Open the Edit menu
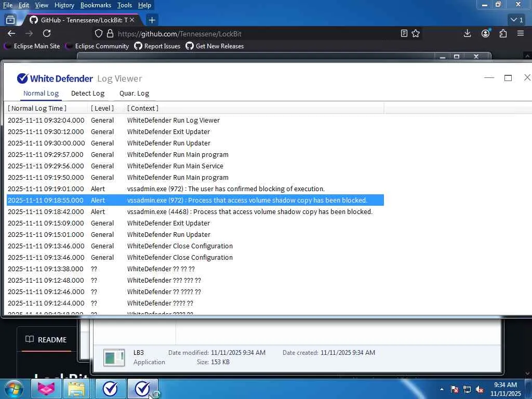Screen dimensions: 532x399 (x=23, y=5)
